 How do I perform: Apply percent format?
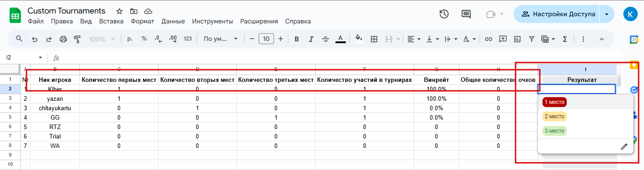(144, 39)
